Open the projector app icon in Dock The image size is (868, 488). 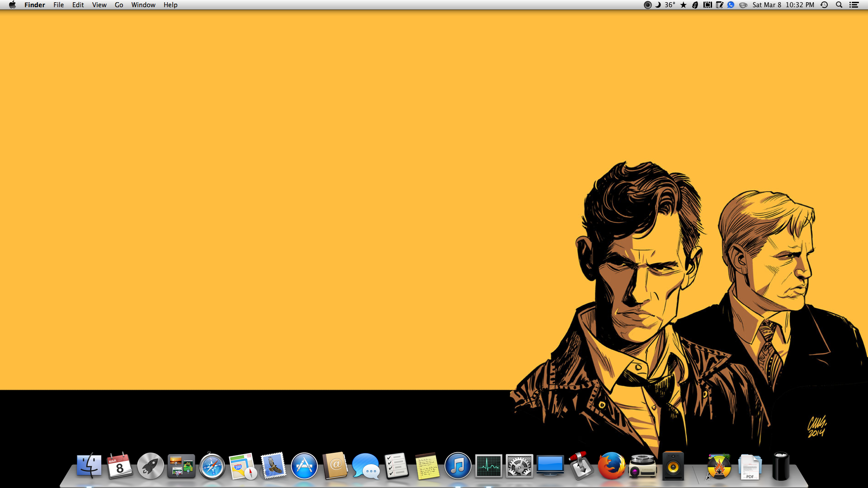642,466
